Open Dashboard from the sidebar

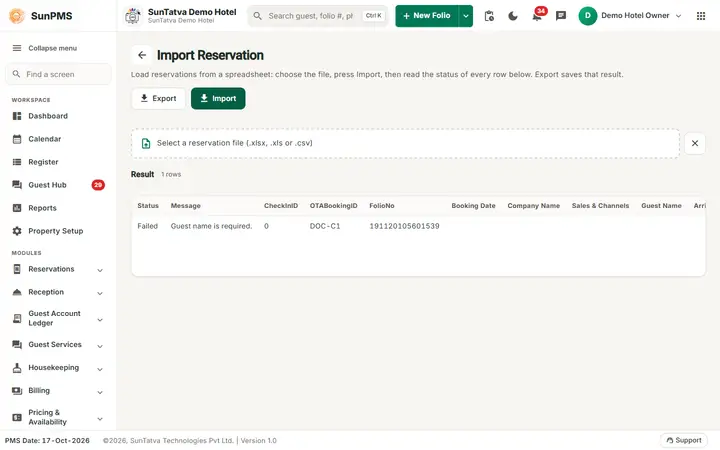(x=58, y=116)
